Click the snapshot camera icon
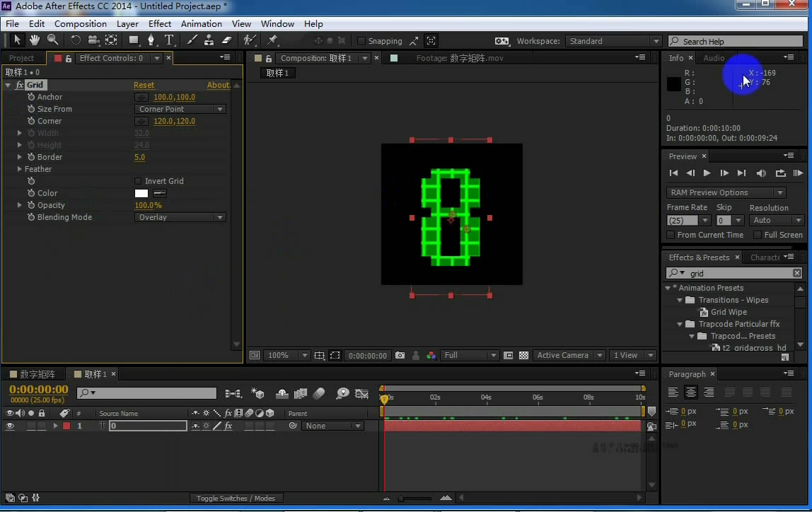The image size is (812, 512). [400, 355]
